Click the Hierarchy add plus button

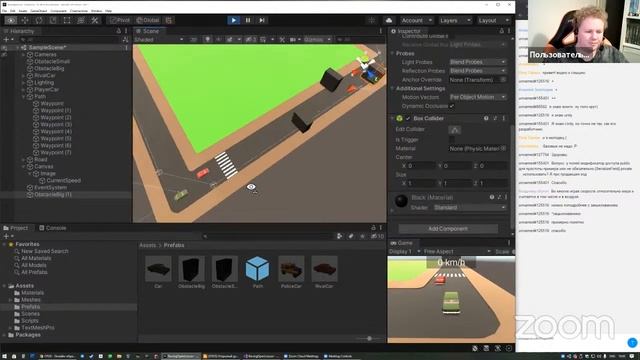tap(6, 40)
